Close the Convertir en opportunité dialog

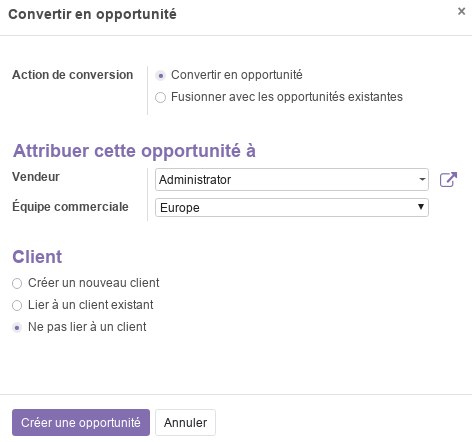pos(461,11)
